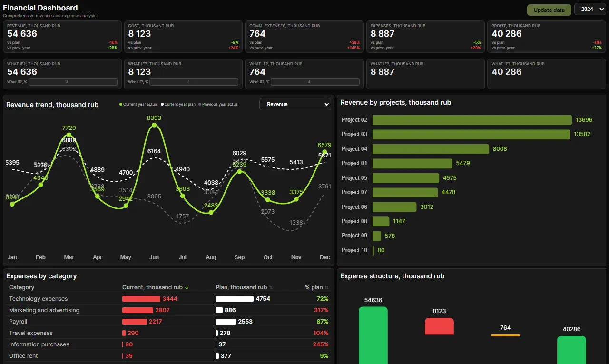Select the 245% plan value
Image resolution: width=609 pixels, height=364 pixels.
coord(321,344)
